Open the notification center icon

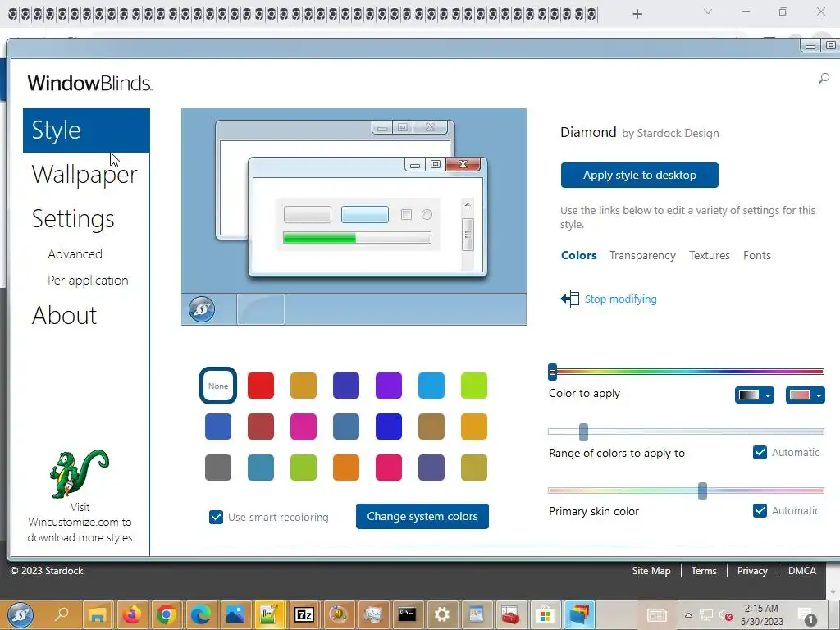(807, 616)
